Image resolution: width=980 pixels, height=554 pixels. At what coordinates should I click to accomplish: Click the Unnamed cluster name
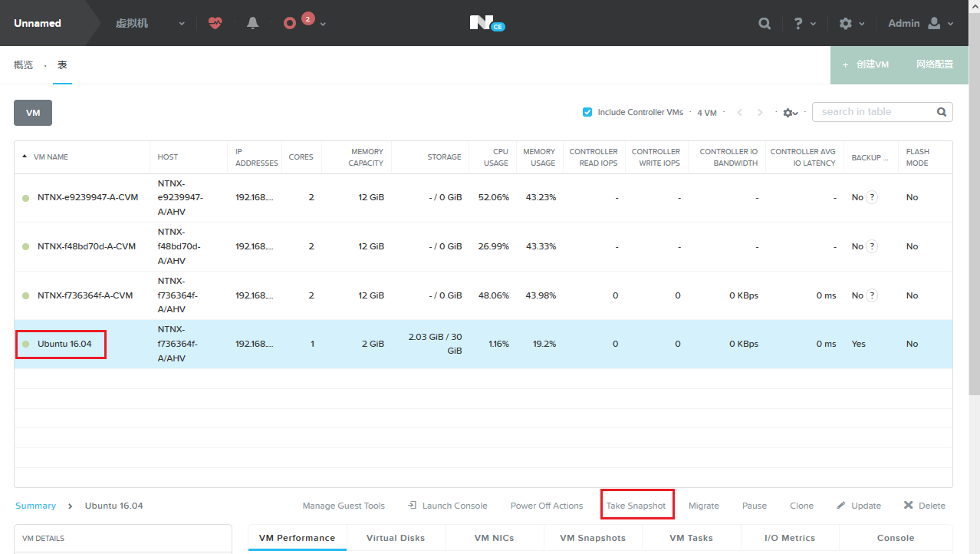[x=38, y=23]
